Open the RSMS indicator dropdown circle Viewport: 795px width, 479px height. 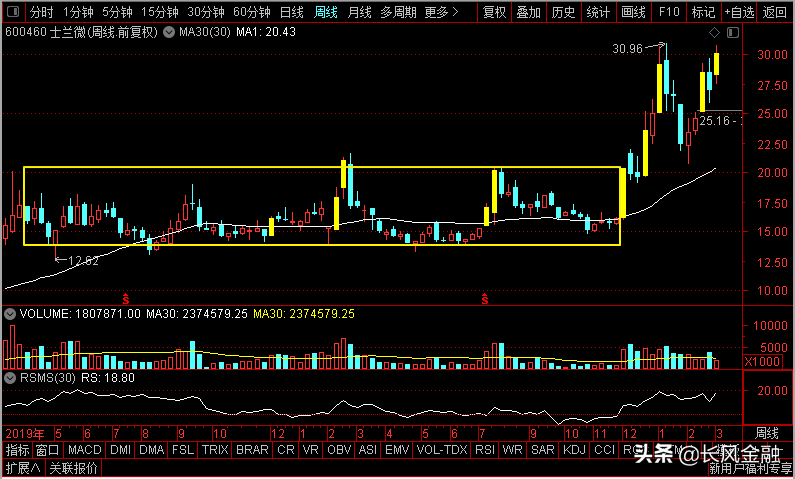(10, 378)
